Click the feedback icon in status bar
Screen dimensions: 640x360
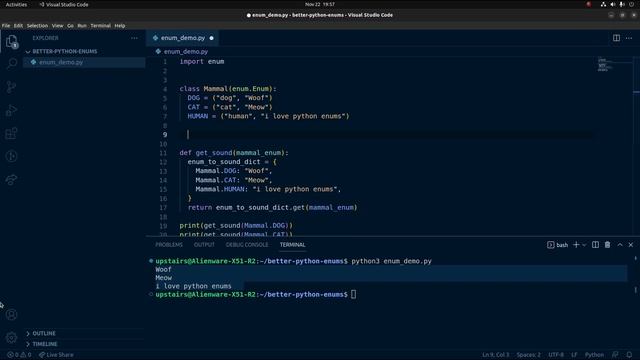pyautogui.click(x=615, y=355)
